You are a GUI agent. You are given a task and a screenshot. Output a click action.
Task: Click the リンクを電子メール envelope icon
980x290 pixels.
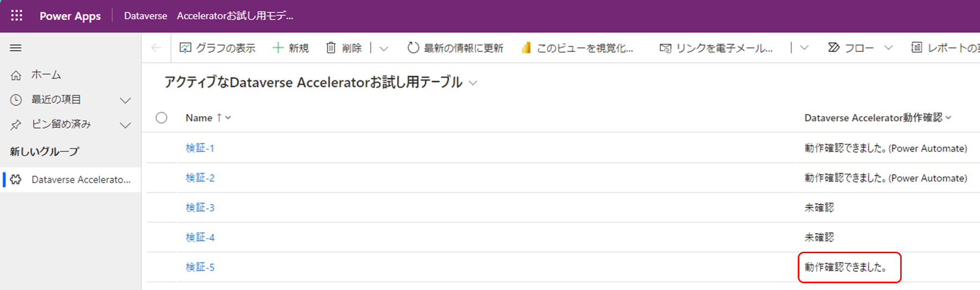click(665, 48)
